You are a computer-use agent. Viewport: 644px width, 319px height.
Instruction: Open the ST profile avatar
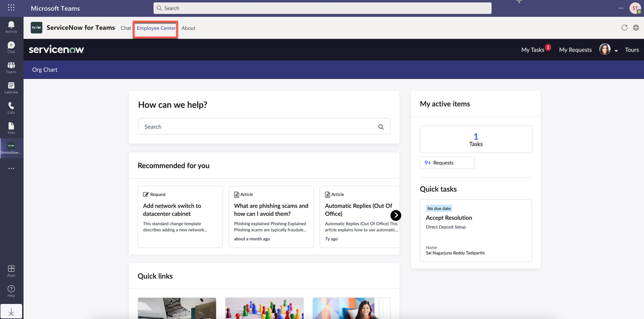pos(635,8)
